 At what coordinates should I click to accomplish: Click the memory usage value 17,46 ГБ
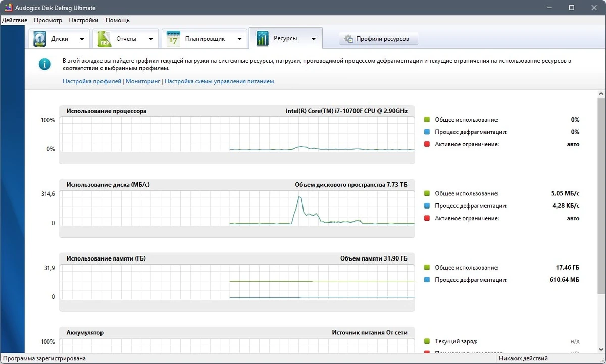click(568, 268)
